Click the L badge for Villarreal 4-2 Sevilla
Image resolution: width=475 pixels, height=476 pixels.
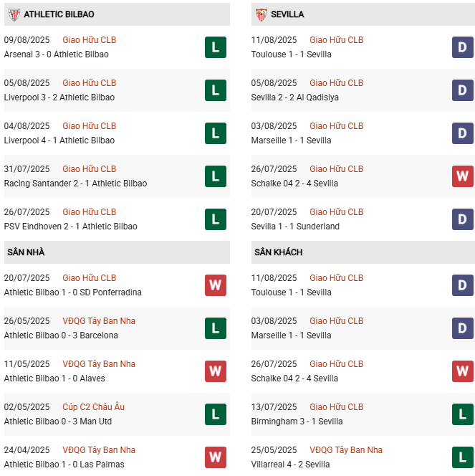(463, 457)
